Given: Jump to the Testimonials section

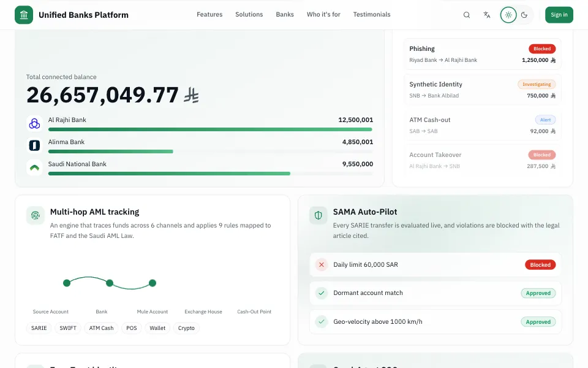Looking at the screenshot, I should pyautogui.click(x=372, y=15).
